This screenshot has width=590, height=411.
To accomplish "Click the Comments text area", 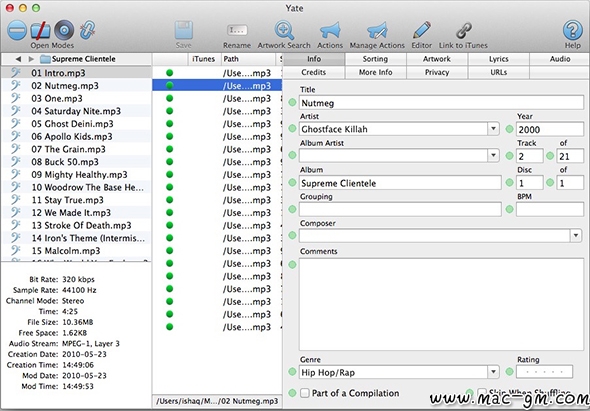I will pos(441,304).
